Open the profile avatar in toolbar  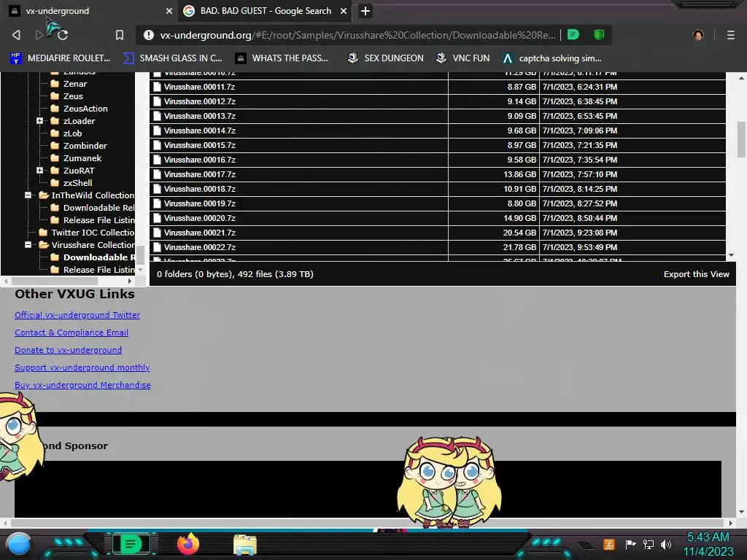(698, 35)
